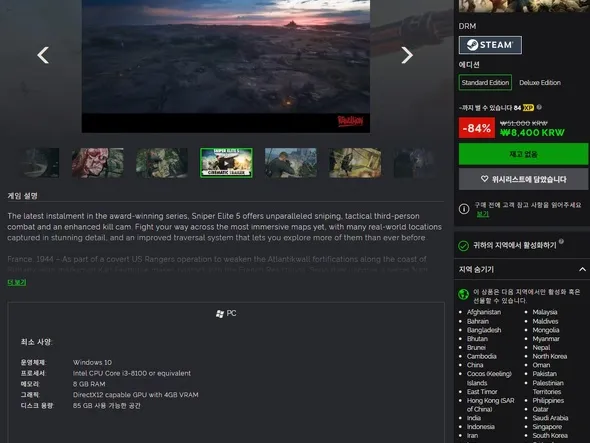Click the green 재고 없음 button
The width and height of the screenshot is (590, 443).
click(x=523, y=154)
